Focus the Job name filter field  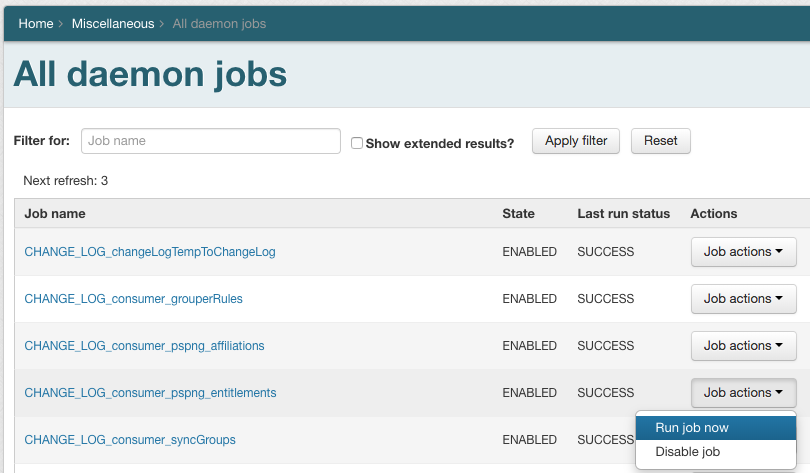[x=211, y=141]
